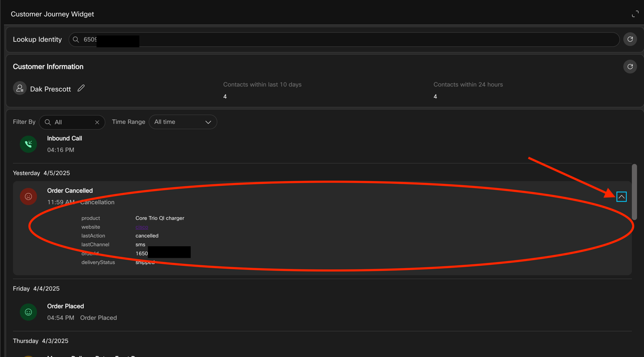Image resolution: width=644 pixels, height=357 pixels.
Task: Click the green Inbound Call phone icon
Action: 29,144
